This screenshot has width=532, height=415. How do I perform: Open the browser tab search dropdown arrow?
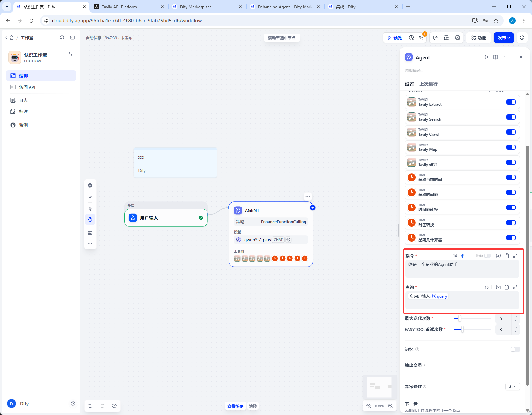(x=7, y=7)
